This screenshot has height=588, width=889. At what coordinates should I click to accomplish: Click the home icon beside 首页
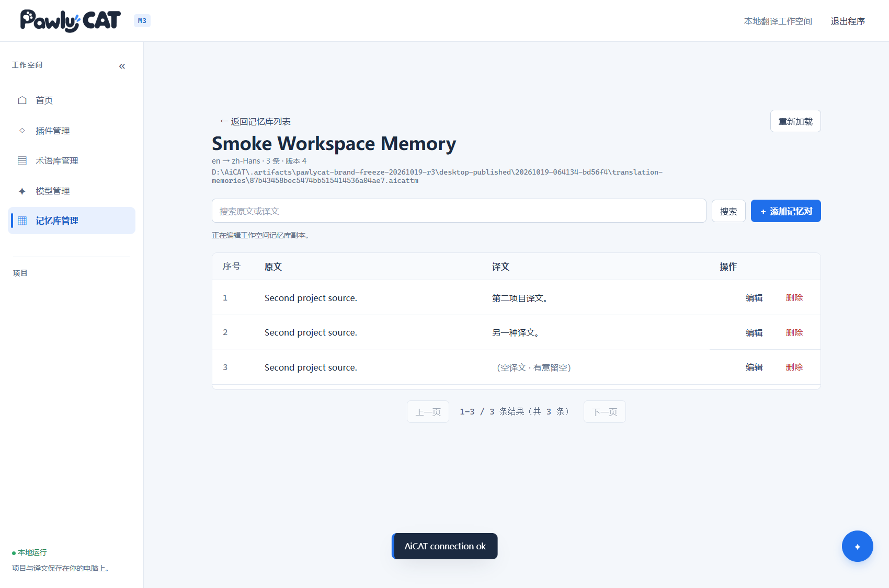tap(22, 100)
